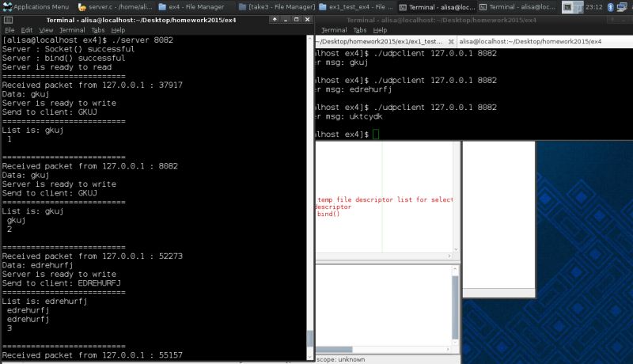Open the network connections tray icon
The height and width of the screenshot is (364, 633).
(x=622, y=7)
